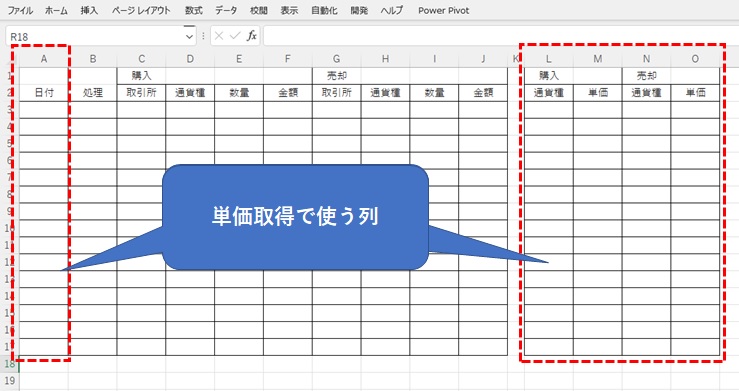Screen dimensions: 739x391
Task: Open the Power Pivot tab
Action: 443,10
